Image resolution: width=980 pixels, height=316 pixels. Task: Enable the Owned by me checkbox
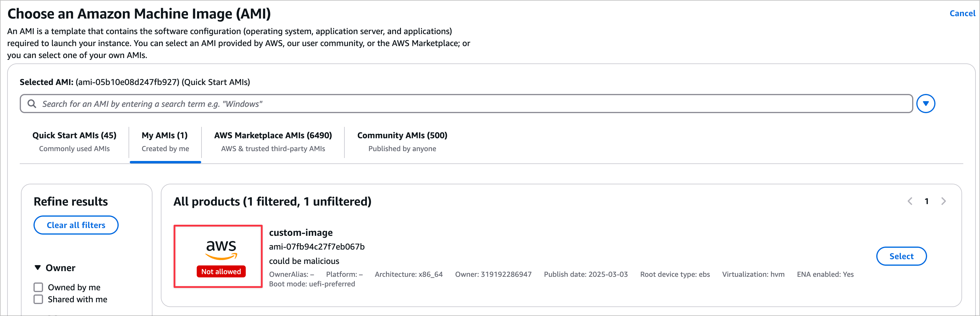point(39,287)
